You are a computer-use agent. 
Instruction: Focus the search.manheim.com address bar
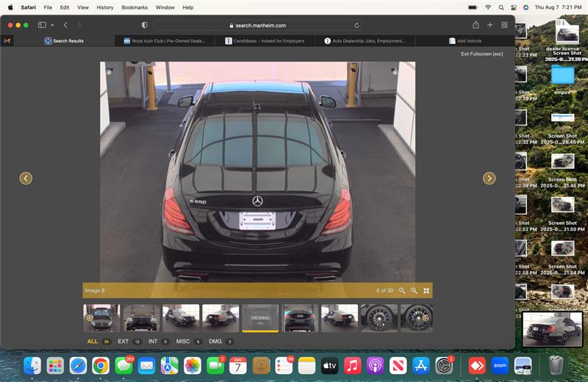[x=258, y=26]
